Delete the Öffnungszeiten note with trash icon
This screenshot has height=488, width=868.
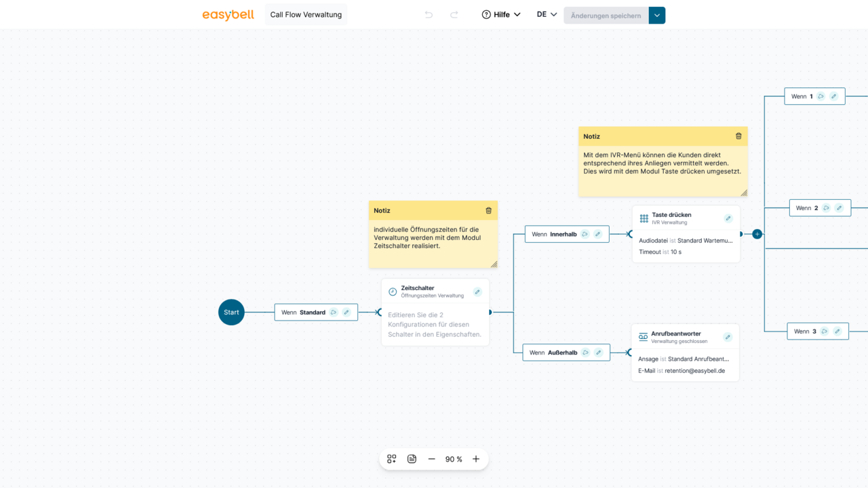coord(488,211)
